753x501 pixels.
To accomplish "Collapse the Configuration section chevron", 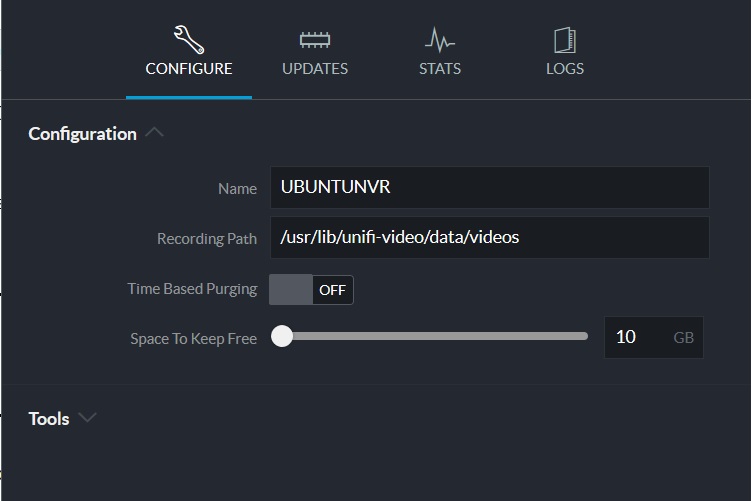I will pyautogui.click(x=154, y=132).
